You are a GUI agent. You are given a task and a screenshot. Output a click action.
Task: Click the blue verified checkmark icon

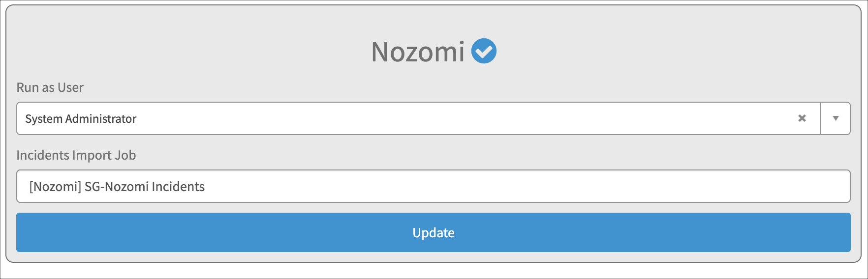tap(484, 51)
